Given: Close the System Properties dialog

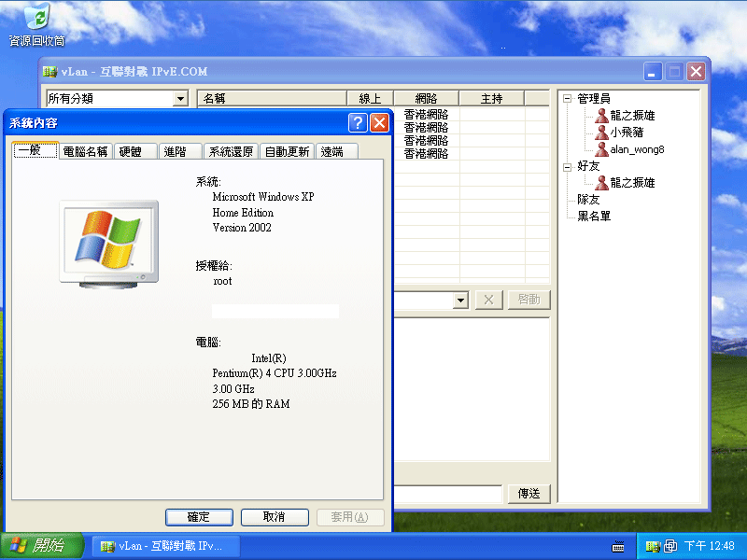Looking at the screenshot, I should tap(380, 123).
